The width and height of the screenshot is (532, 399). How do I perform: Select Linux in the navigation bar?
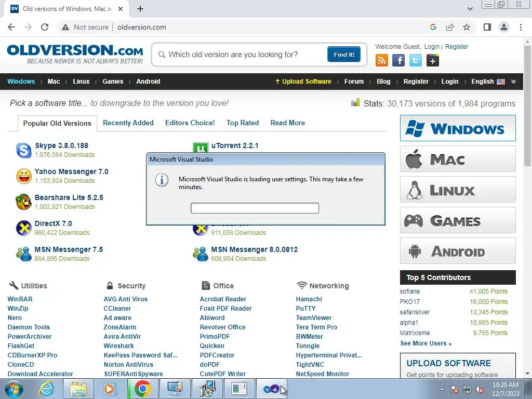[81, 82]
